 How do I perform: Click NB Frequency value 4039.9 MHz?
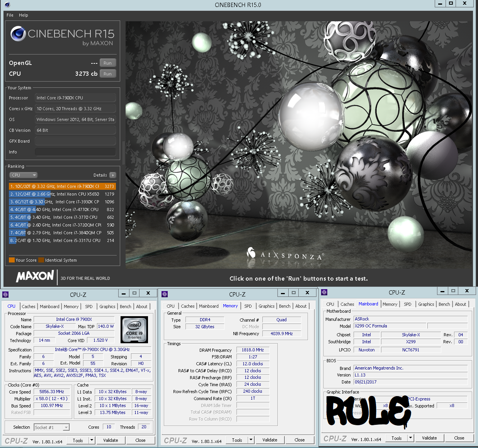pyautogui.click(x=282, y=334)
